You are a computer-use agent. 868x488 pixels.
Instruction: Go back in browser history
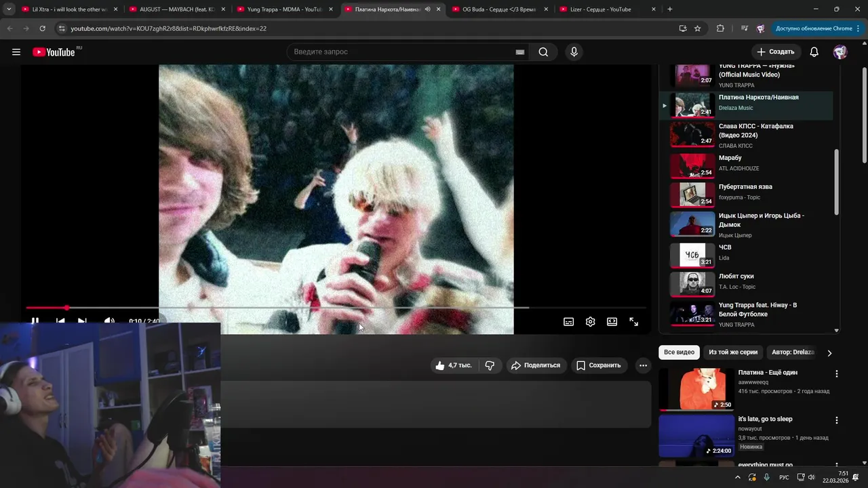pos(9,28)
